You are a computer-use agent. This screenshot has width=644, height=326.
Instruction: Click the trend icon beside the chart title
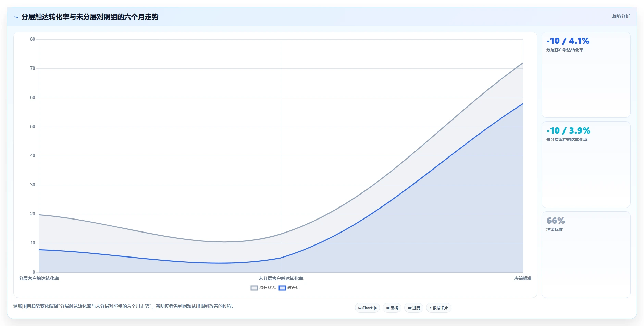pyautogui.click(x=16, y=17)
